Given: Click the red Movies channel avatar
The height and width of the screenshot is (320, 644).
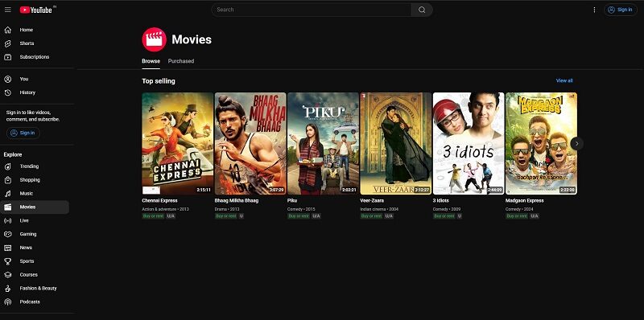Looking at the screenshot, I should pos(154,39).
